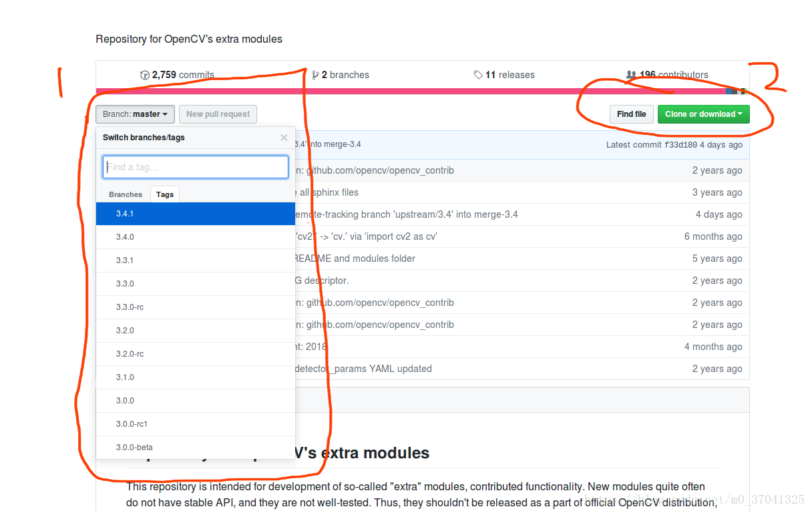Select tag 3.4.0

(196, 237)
